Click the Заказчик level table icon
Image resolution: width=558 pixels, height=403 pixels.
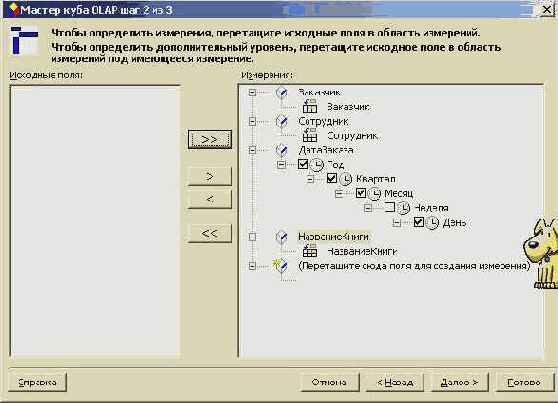[310, 106]
